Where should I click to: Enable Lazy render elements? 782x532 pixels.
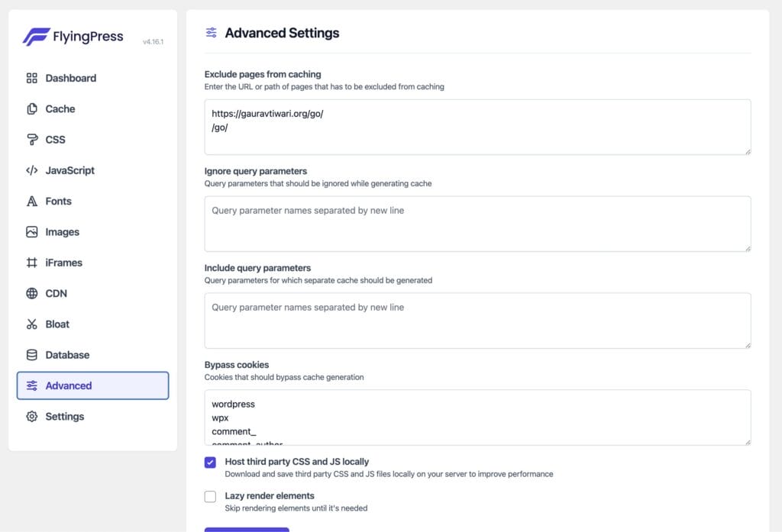tap(210, 496)
